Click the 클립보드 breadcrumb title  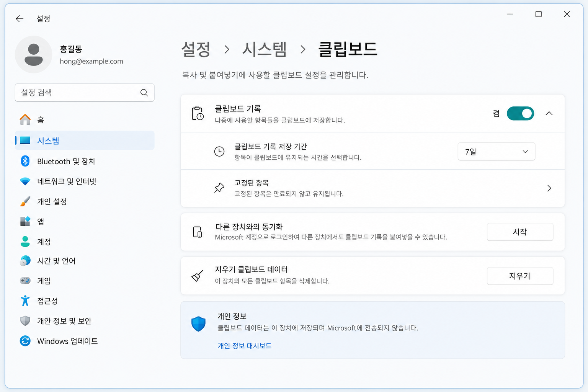pos(348,49)
